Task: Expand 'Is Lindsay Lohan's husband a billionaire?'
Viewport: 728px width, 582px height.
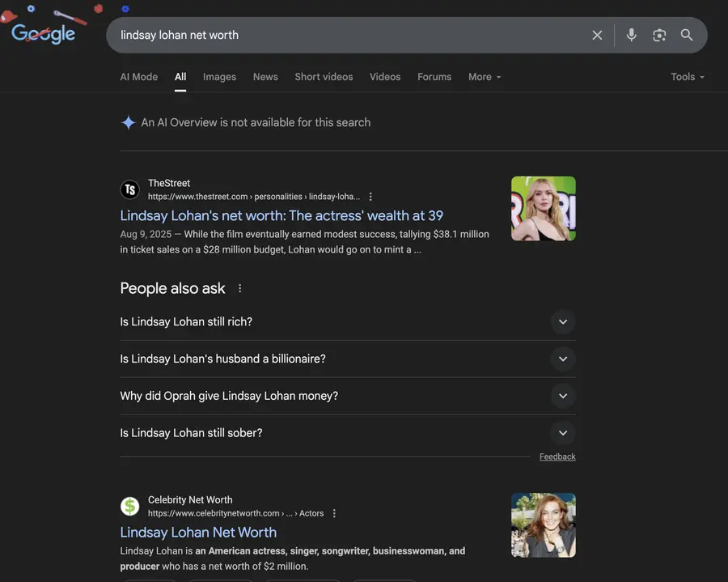Action: [563, 359]
